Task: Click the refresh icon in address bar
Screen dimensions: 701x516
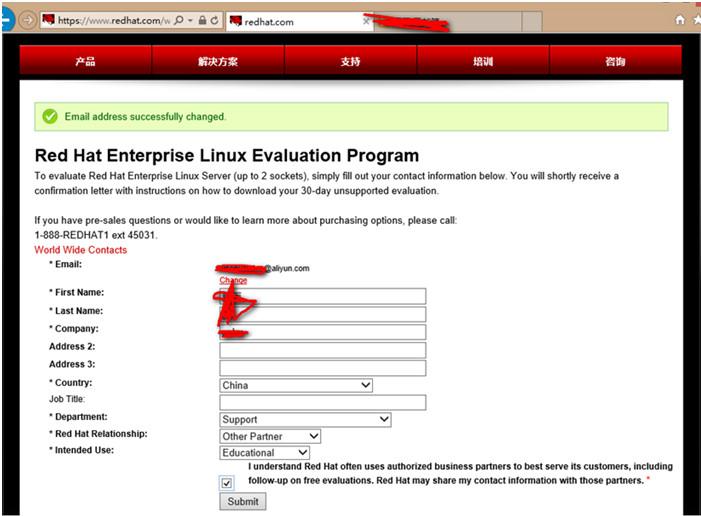Action: click(x=215, y=20)
